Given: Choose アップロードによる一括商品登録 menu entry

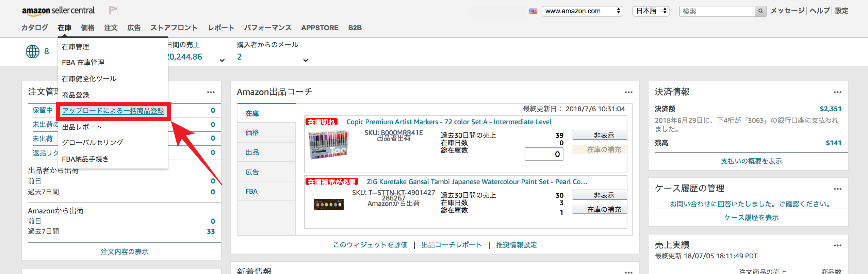Looking at the screenshot, I should (x=113, y=111).
